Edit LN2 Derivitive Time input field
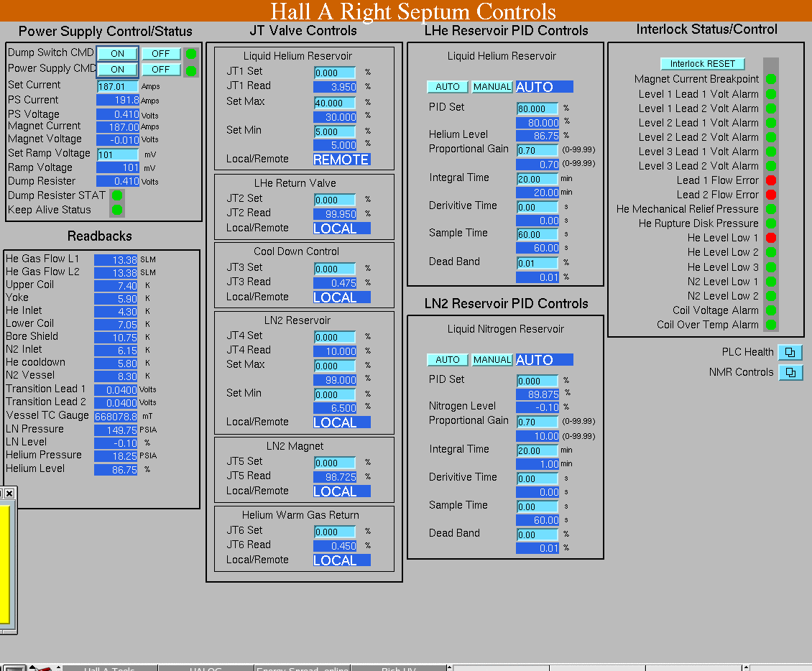Viewport: 812px width, 671px height. [538, 479]
